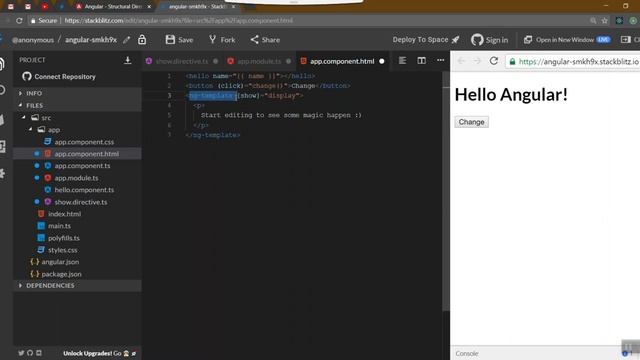Bookmark page with star icon
Screen dimensions: 640x360
tap(604, 20)
